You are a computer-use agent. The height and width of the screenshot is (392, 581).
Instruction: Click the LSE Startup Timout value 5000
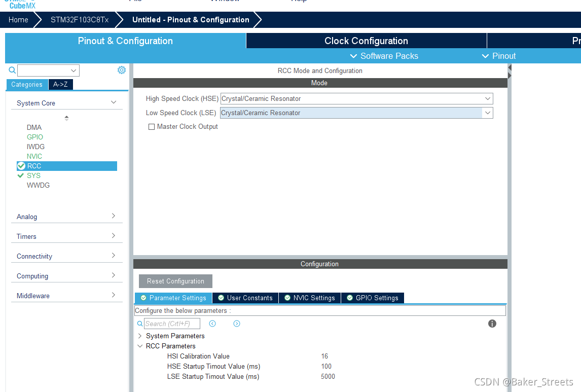[x=328, y=376]
